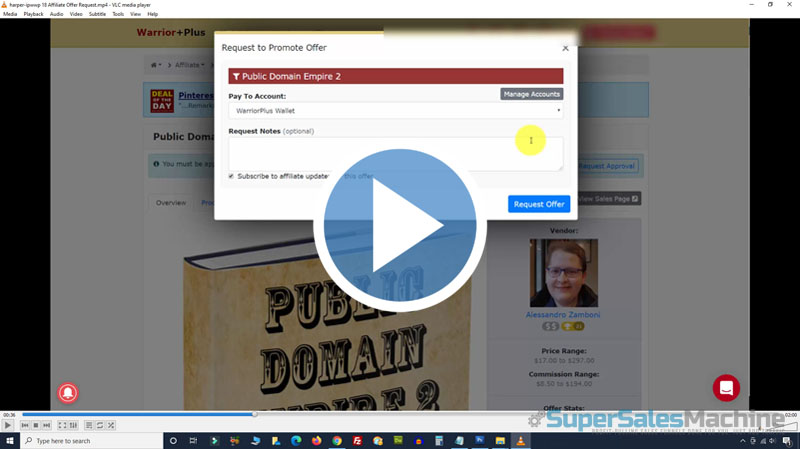Image resolution: width=800 pixels, height=449 pixels.
Task: Open the home breadcrumb dropdown
Action: 156,65
